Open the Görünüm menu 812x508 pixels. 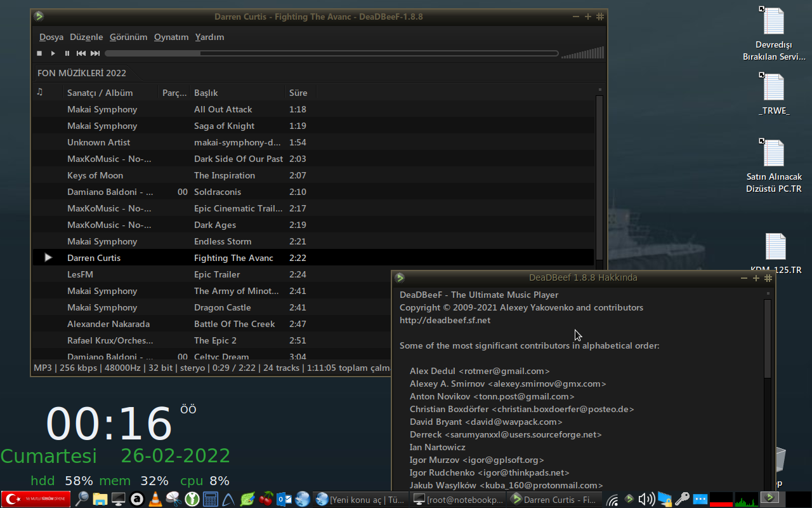click(128, 37)
